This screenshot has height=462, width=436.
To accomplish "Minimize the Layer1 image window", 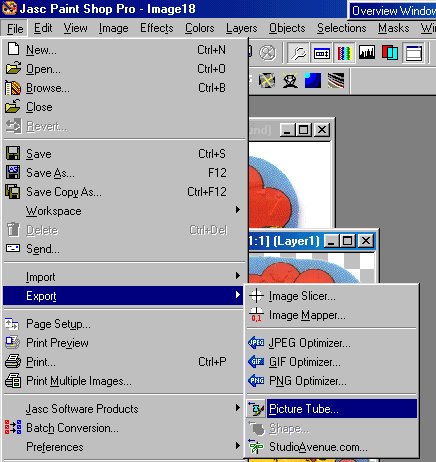I will tap(332, 241).
